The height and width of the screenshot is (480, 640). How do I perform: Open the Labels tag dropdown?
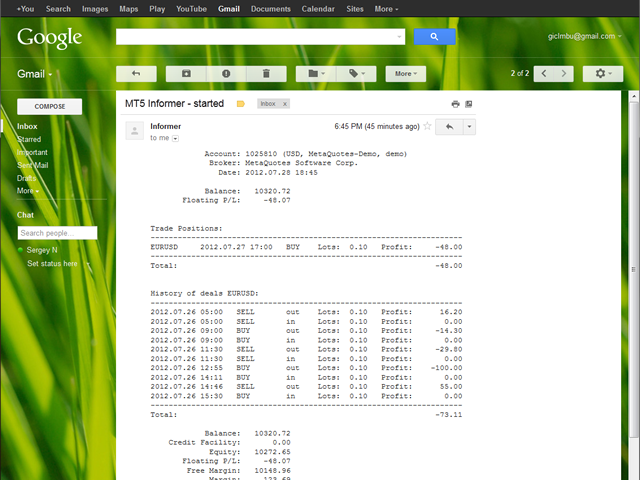pyautogui.click(x=356, y=74)
